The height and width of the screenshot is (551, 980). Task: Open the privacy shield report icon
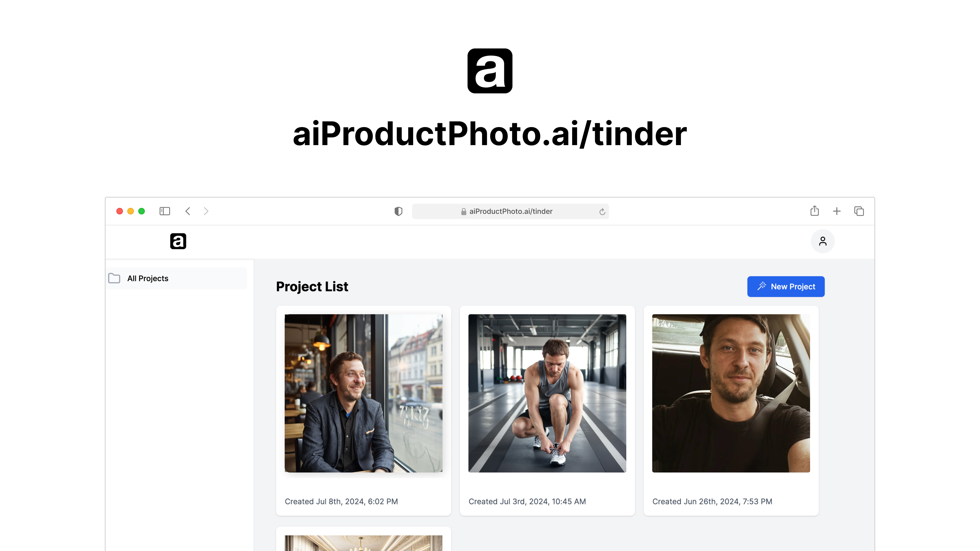point(398,211)
